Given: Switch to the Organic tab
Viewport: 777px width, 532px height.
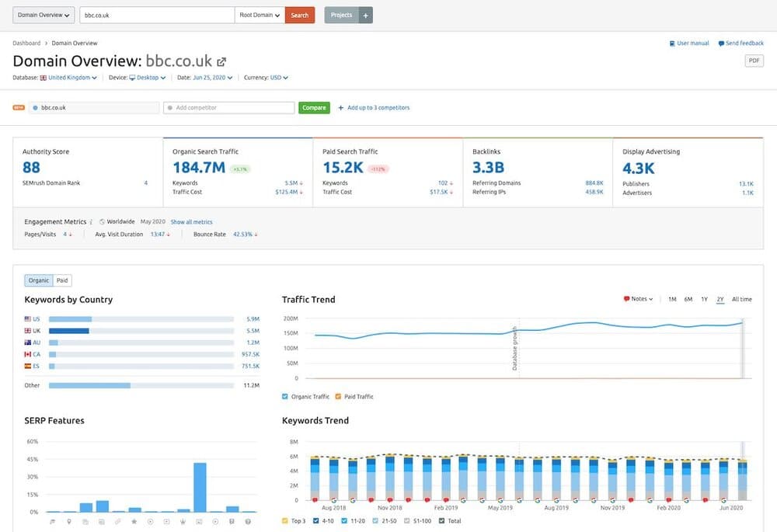Looking at the screenshot, I should 39,280.
